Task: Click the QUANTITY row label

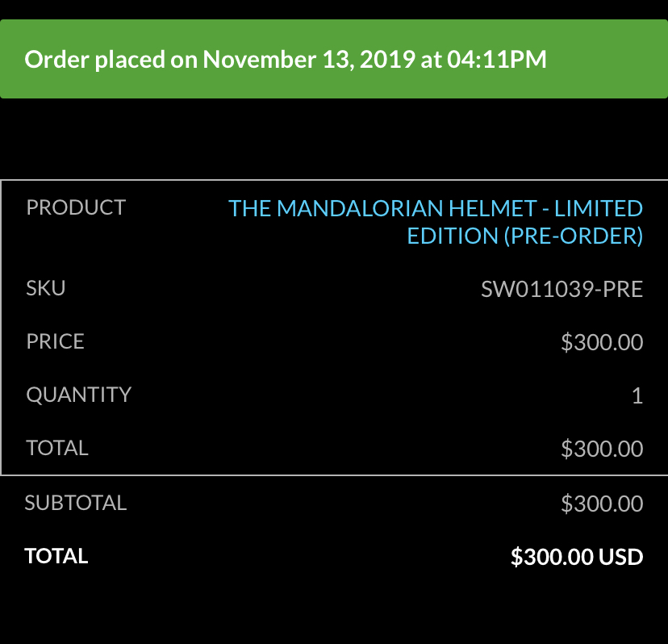Action: [x=79, y=395]
